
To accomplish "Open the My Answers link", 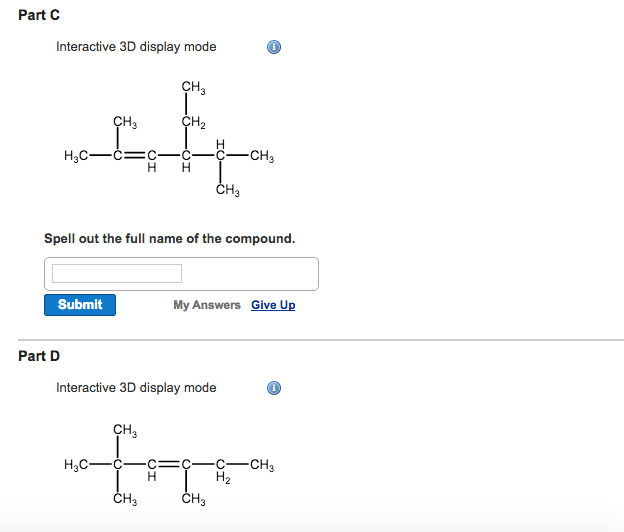I will [206, 305].
